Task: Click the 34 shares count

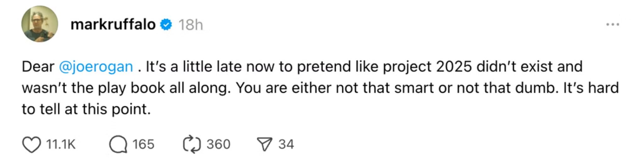Action: pyautogui.click(x=286, y=145)
